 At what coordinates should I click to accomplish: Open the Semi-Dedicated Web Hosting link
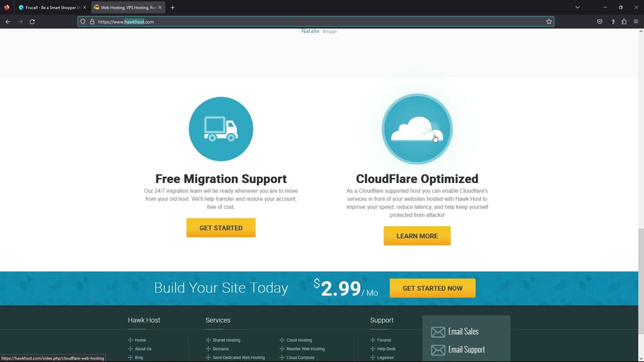click(238, 357)
